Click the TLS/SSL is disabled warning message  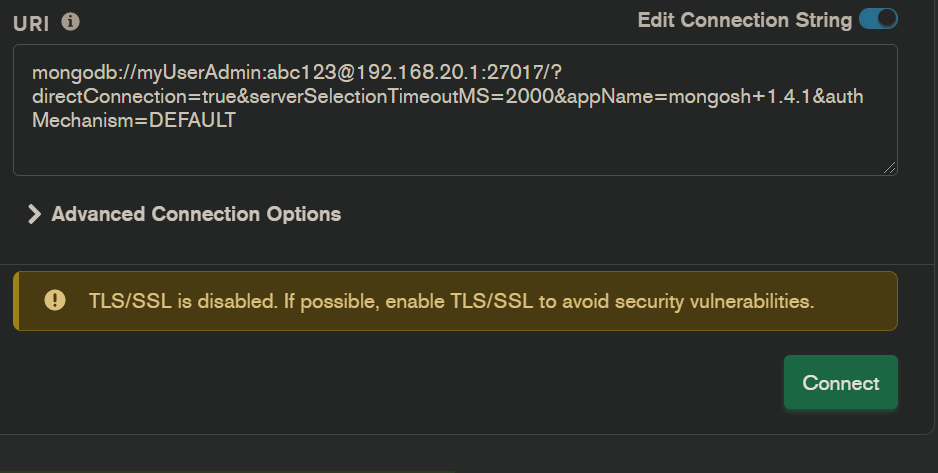(452, 300)
